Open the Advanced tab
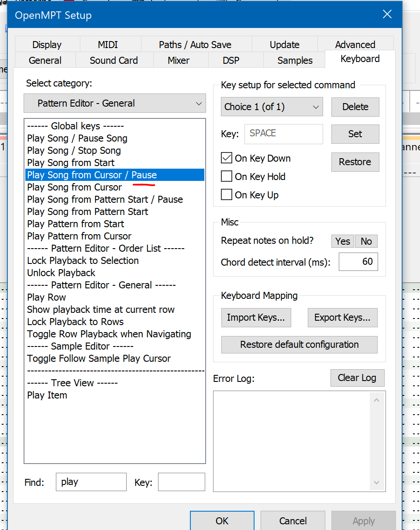 tap(355, 45)
